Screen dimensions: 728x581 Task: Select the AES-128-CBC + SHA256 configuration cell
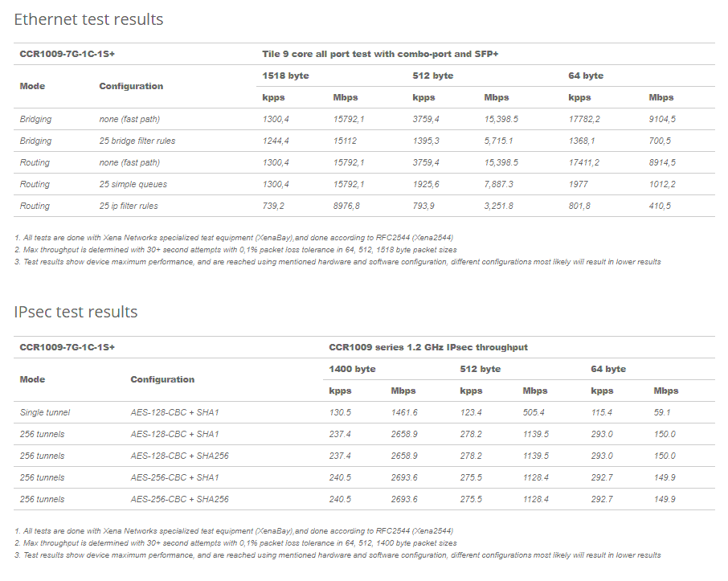pos(180,456)
